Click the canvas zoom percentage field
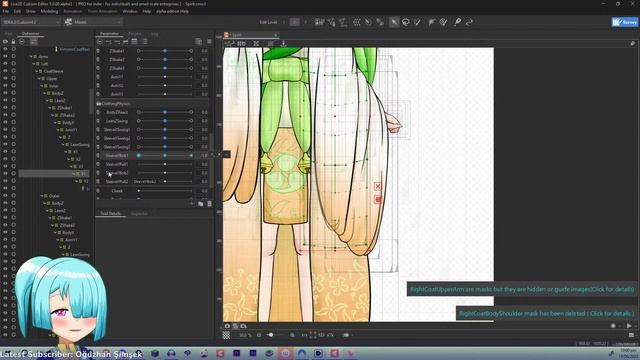The width and height of the screenshot is (640, 360). tap(245, 335)
